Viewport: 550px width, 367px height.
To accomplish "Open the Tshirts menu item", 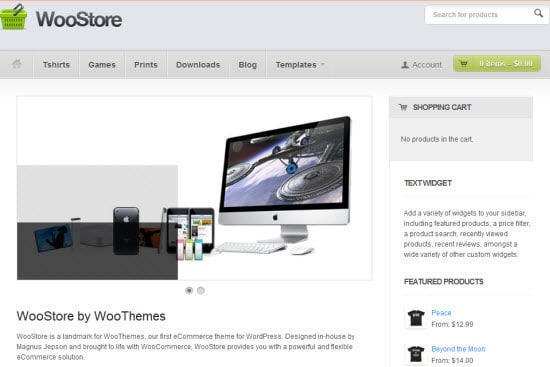I will [x=56, y=65].
